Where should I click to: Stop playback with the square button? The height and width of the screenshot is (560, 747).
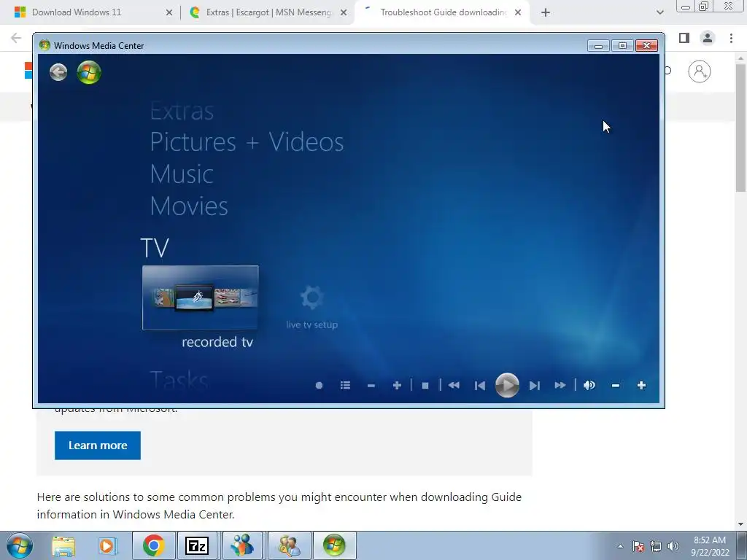(425, 385)
